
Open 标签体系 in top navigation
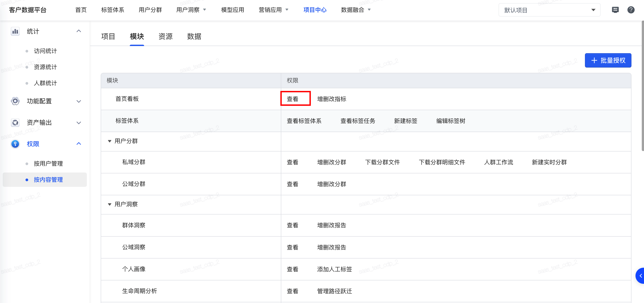pyautogui.click(x=113, y=10)
